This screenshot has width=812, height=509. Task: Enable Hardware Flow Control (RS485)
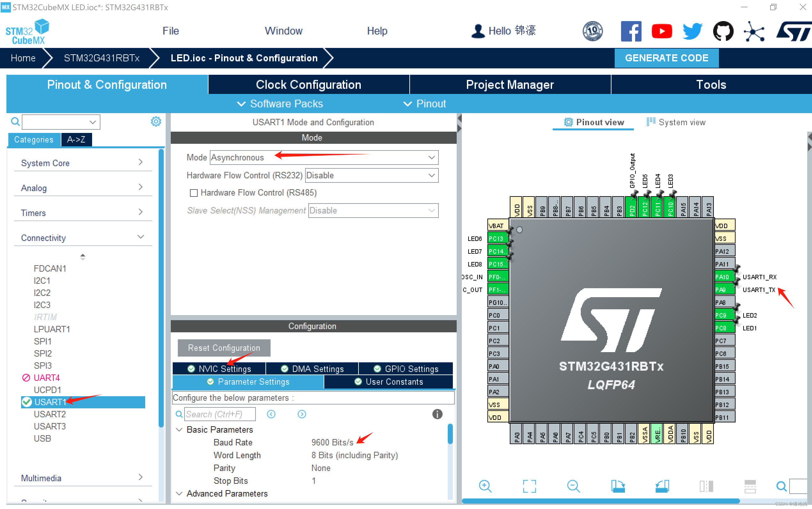point(194,193)
